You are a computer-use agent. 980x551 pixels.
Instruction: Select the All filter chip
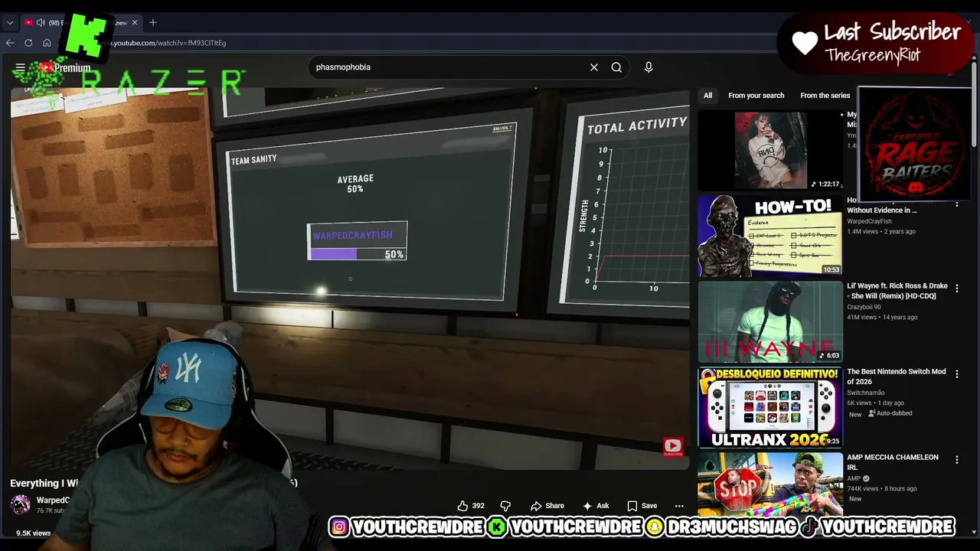(708, 96)
